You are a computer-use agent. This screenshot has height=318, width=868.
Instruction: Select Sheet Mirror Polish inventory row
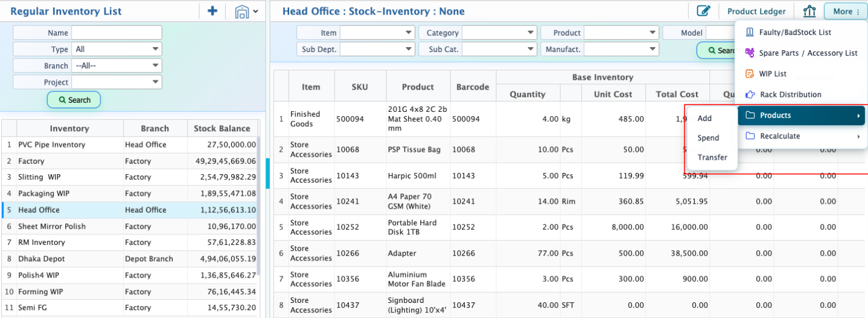pos(129,226)
